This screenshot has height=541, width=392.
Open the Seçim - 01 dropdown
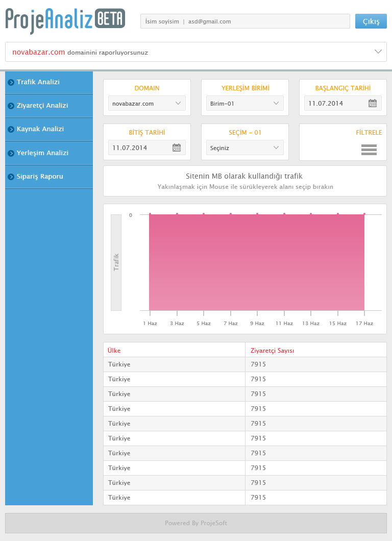[x=245, y=147]
